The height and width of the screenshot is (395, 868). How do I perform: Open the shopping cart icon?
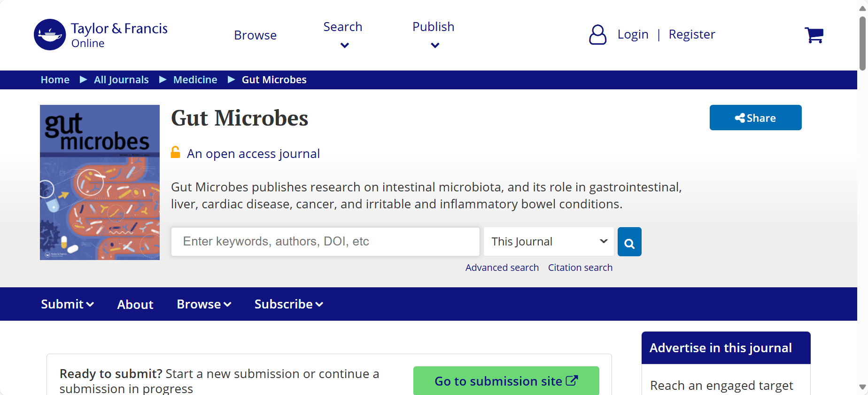[814, 35]
